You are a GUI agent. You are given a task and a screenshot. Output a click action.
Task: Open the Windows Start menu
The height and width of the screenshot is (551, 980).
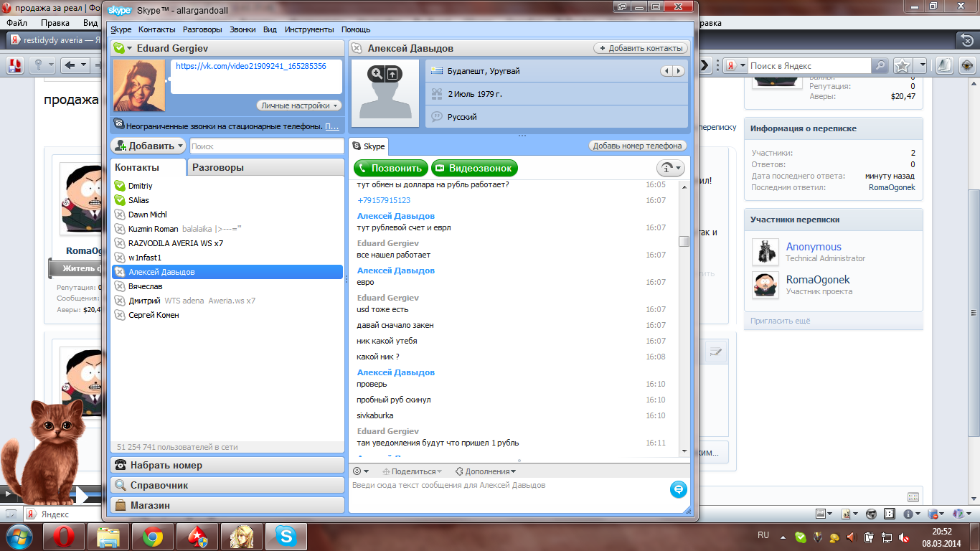tap(19, 537)
